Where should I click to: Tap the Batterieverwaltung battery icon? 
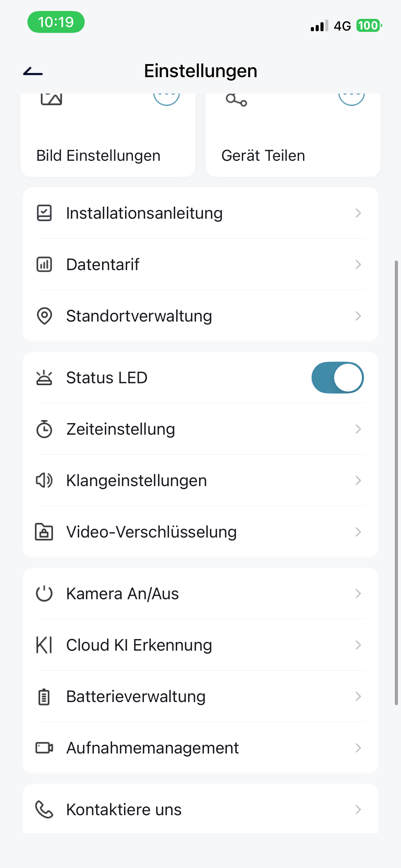[x=44, y=697]
